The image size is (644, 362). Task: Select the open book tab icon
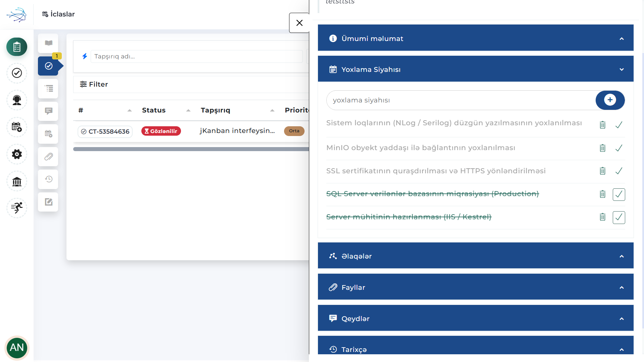coord(48,43)
